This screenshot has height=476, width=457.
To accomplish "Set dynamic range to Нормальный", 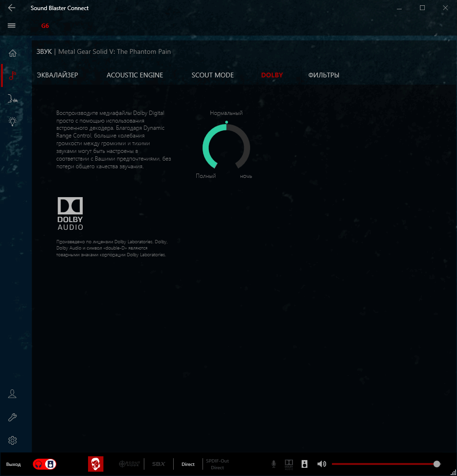I will [x=226, y=113].
